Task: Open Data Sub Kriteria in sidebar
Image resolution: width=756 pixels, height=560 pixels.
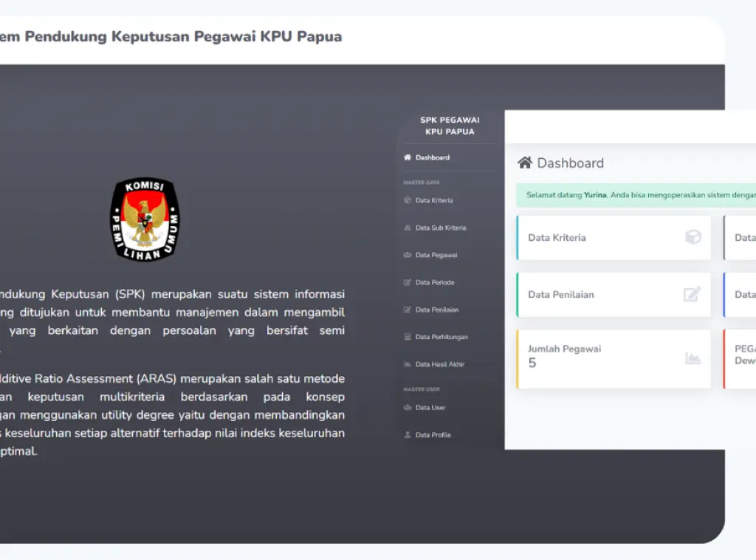Action: click(x=440, y=228)
